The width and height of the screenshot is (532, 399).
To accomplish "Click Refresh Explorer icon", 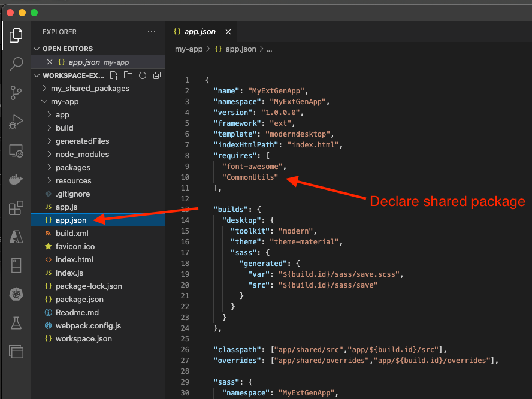I will tap(143, 75).
